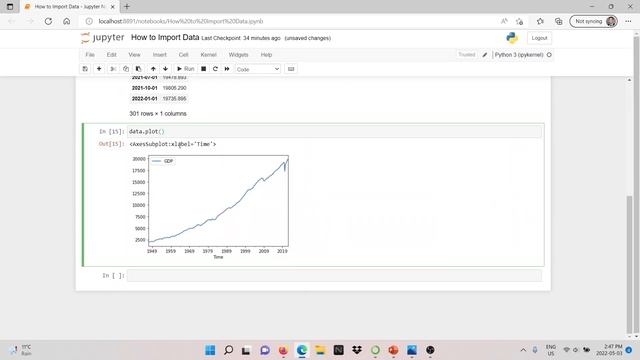Open the browser Collections icon
The height and width of the screenshot is (360, 640).
(558, 21)
